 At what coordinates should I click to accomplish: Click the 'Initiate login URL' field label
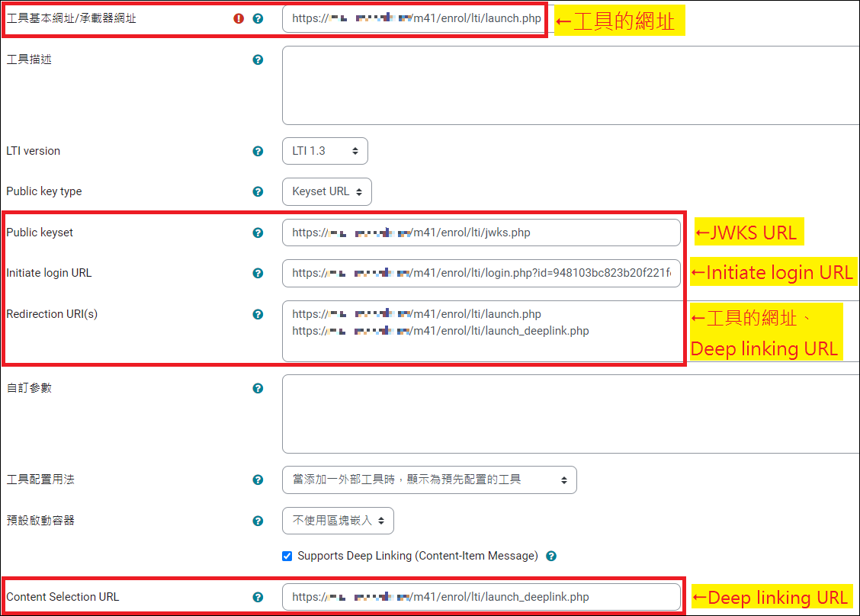(49, 273)
